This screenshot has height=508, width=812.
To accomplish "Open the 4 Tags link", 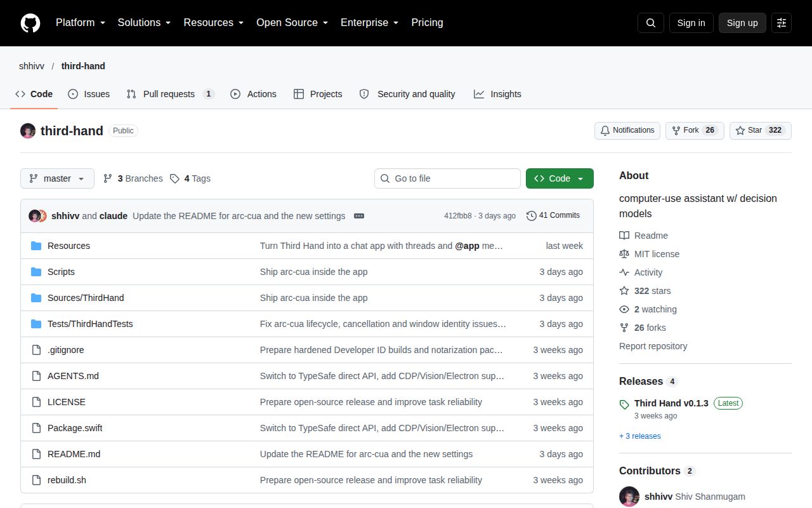I will click(190, 178).
